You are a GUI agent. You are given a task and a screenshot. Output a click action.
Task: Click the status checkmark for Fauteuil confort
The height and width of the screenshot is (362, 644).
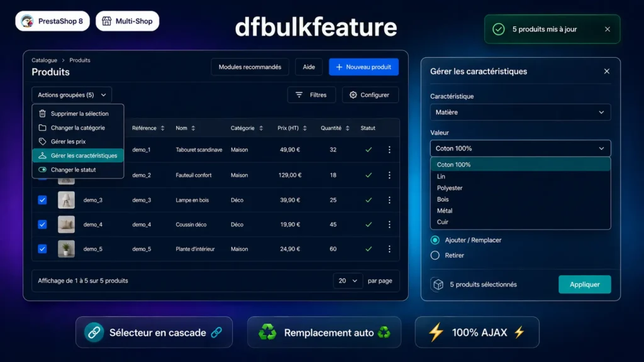pyautogui.click(x=369, y=175)
